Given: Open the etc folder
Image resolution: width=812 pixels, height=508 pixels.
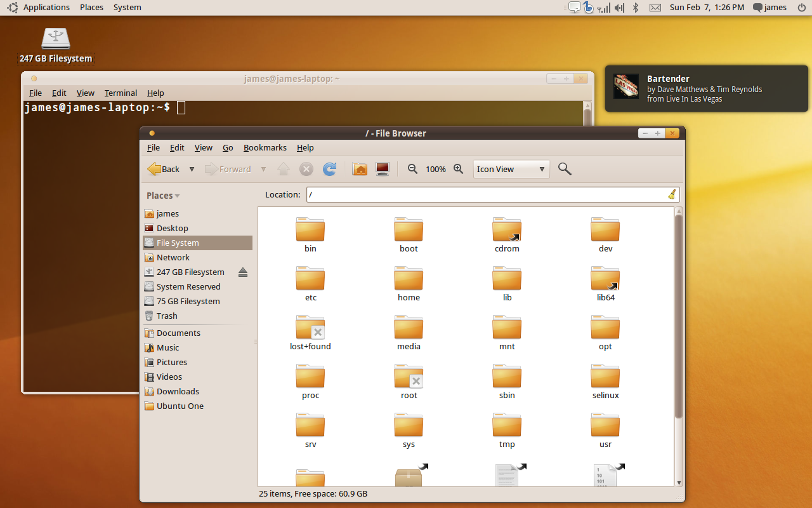Looking at the screenshot, I should pos(310,284).
